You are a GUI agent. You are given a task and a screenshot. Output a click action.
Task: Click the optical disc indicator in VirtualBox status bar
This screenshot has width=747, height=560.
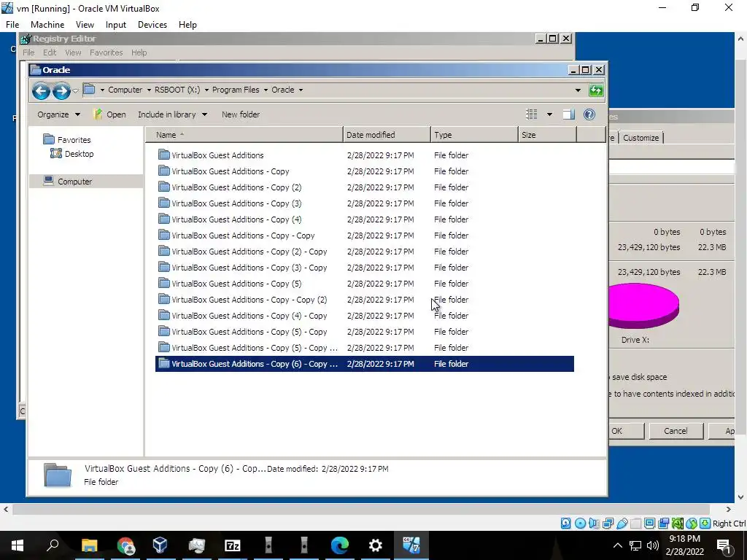tap(580, 524)
